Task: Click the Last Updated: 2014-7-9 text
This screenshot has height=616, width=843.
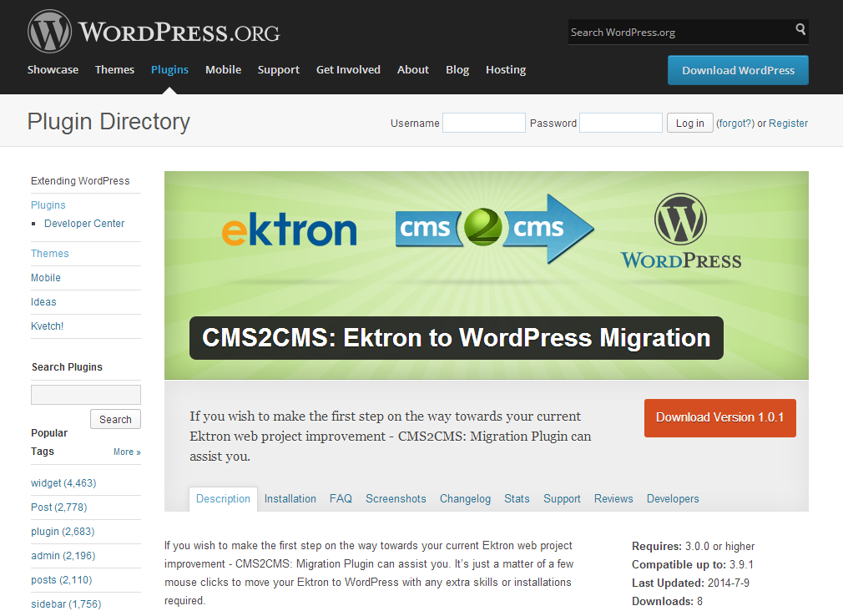Action: (691, 583)
